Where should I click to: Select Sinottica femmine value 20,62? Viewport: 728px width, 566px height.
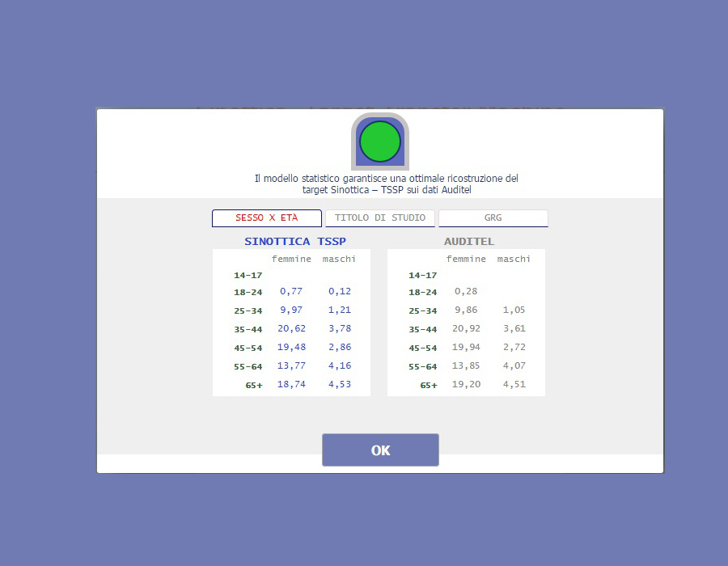click(x=291, y=328)
